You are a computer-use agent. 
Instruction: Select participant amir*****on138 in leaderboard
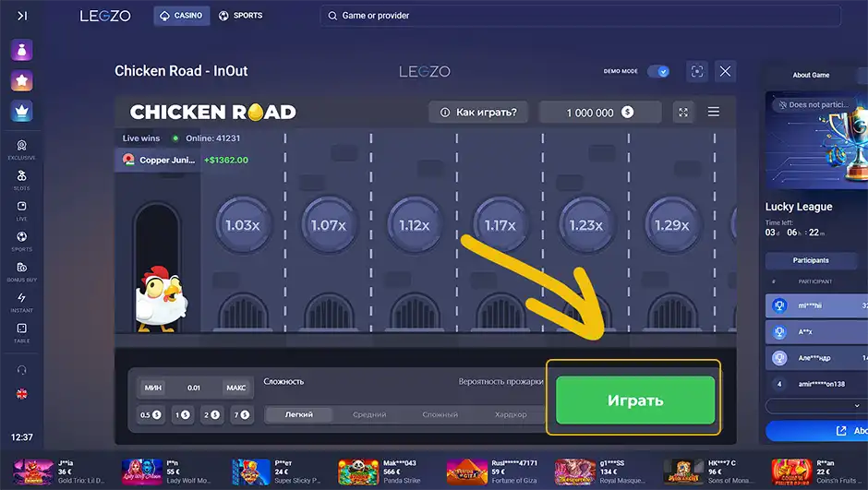(x=816, y=384)
